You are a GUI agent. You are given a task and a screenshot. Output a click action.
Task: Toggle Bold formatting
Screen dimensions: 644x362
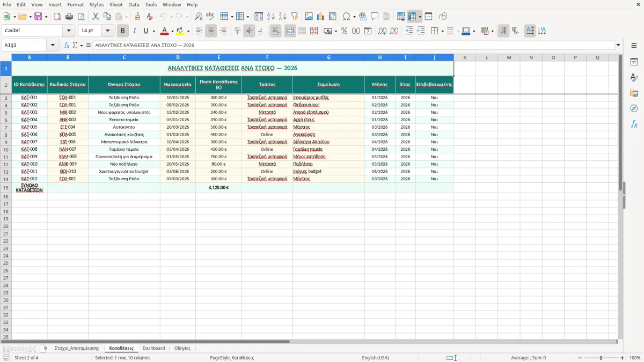pos(123,31)
